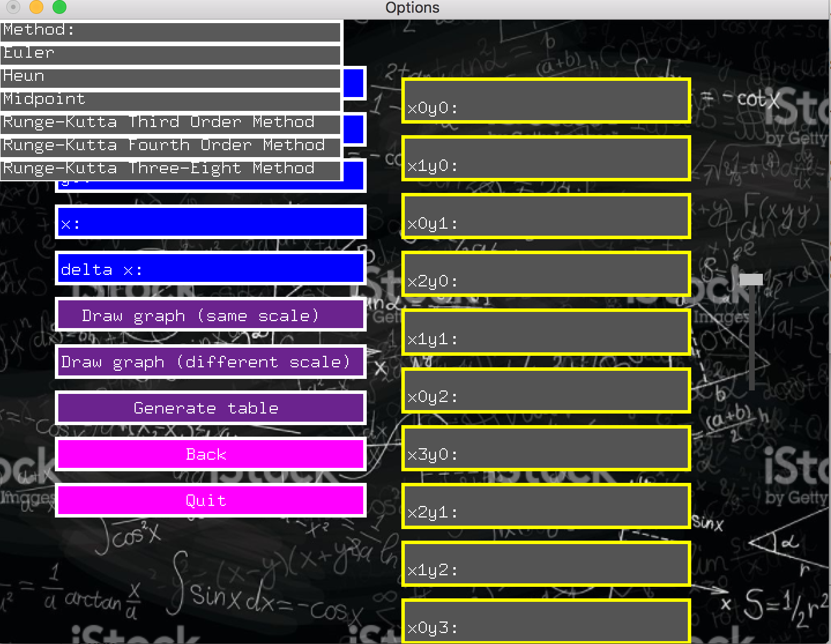Go Back with the magenta button

click(x=211, y=454)
